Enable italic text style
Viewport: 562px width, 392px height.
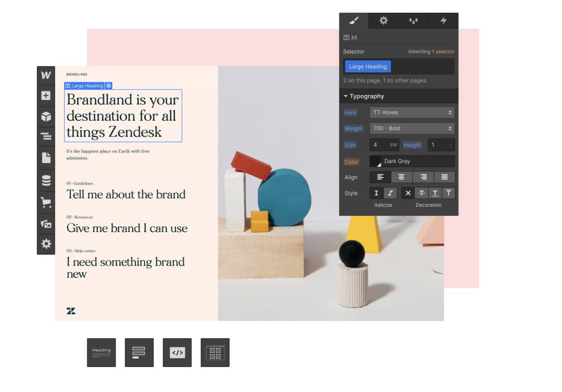[390, 193]
